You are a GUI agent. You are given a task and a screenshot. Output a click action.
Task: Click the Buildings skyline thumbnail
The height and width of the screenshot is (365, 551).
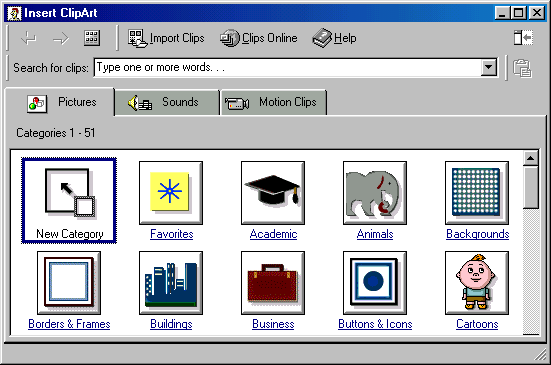click(x=171, y=282)
